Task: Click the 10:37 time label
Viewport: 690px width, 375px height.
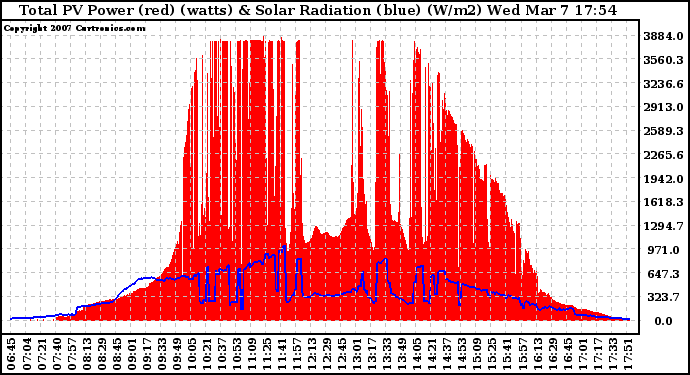Action: pos(221,354)
